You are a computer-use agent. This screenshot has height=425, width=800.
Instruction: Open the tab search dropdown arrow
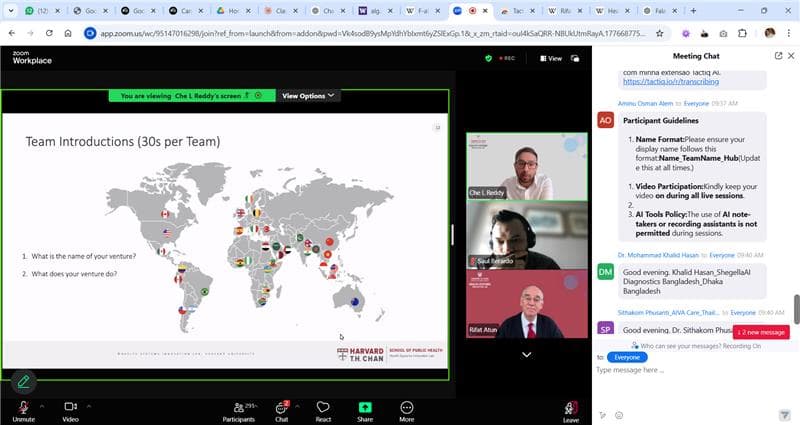click(x=11, y=11)
